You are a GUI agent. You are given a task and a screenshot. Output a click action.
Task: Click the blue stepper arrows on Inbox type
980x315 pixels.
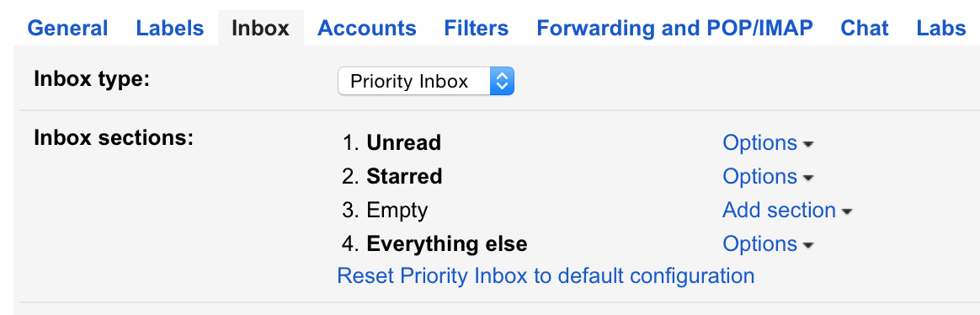tap(502, 81)
